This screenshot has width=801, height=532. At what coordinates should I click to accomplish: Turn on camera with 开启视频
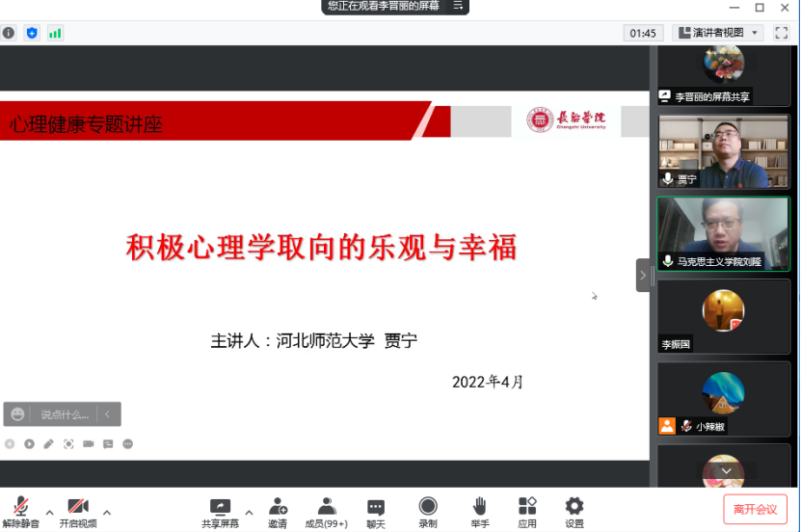pyautogui.click(x=78, y=512)
